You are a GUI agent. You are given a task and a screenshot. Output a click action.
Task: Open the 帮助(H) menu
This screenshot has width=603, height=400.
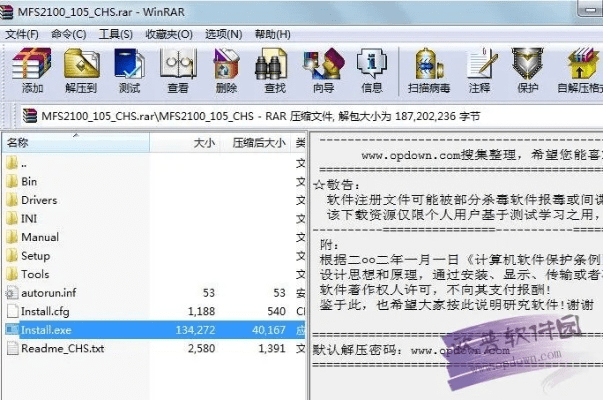coord(272,34)
